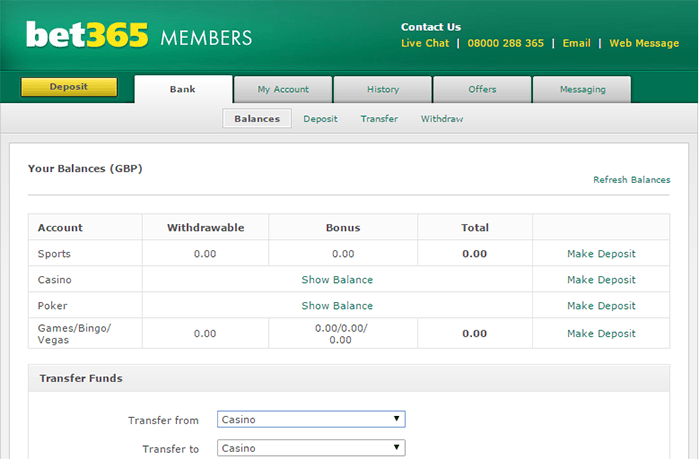This screenshot has width=699, height=459.
Task: Show Balance for the Casino account
Action: [337, 280]
